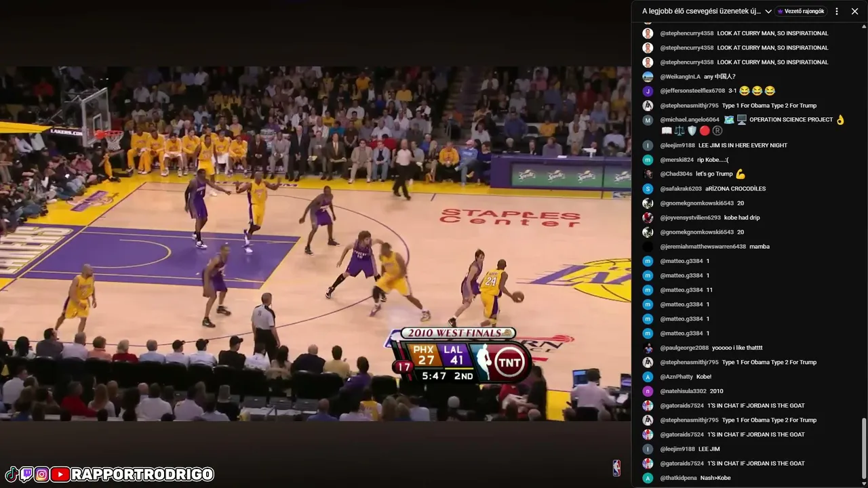Viewport: 868px width, 488px height.
Task: Click the message "kobe had drip"
Action: click(742, 218)
